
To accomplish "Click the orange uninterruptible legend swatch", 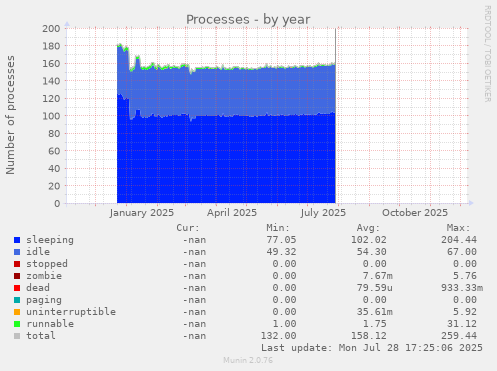I will coord(17,312).
